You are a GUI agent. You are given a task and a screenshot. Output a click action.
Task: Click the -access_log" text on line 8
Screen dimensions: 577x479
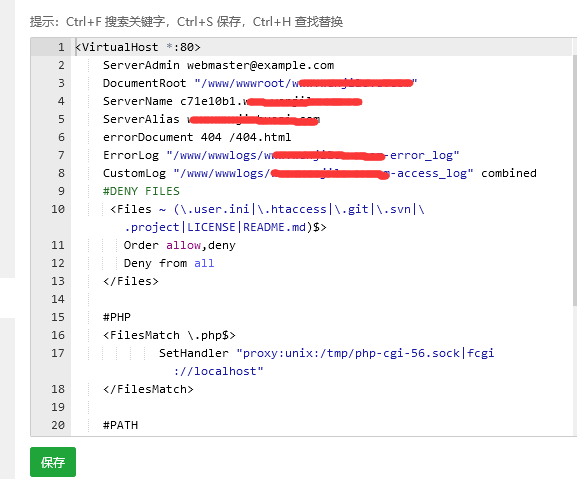[431, 173]
